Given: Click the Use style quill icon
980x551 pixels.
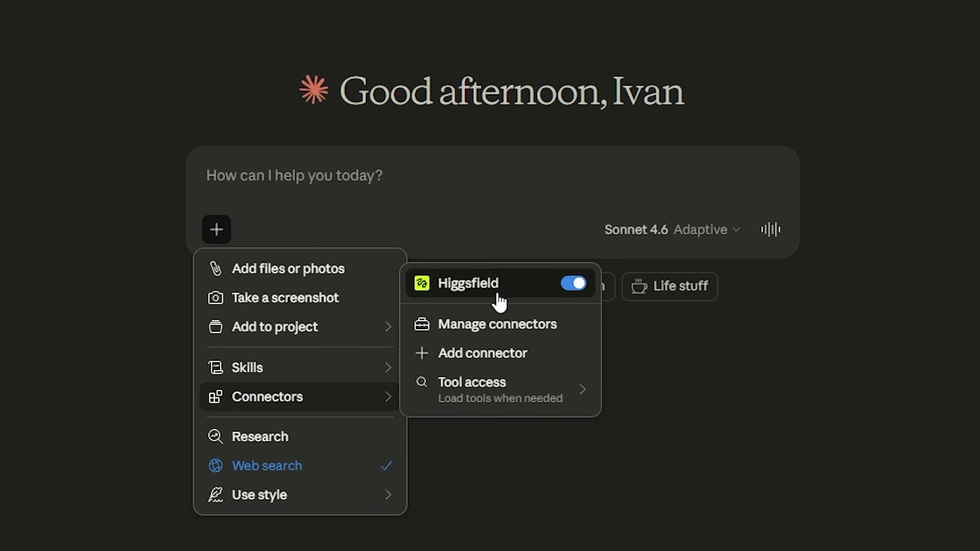Looking at the screenshot, I should point(215,495).
